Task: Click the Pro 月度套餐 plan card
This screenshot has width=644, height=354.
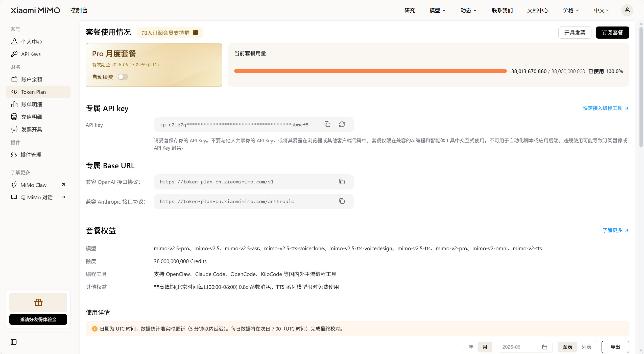Action: coord(154,65)
